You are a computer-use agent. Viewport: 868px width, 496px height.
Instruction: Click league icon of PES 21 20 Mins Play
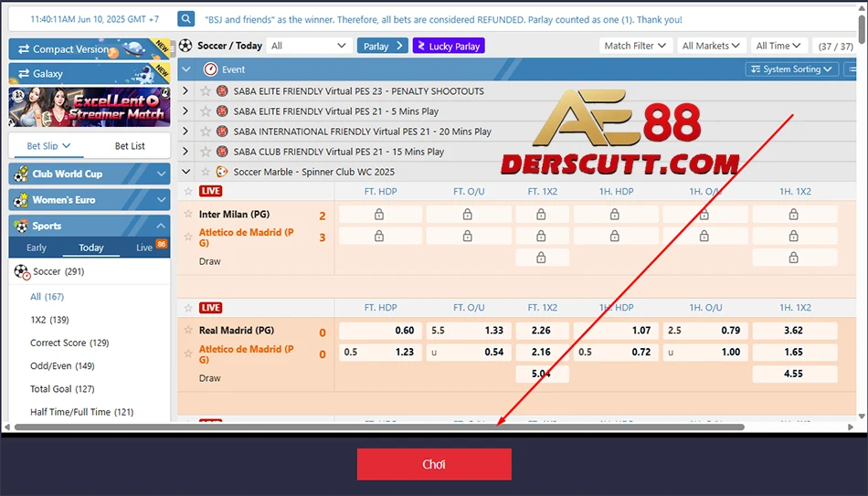pos(222,132)
